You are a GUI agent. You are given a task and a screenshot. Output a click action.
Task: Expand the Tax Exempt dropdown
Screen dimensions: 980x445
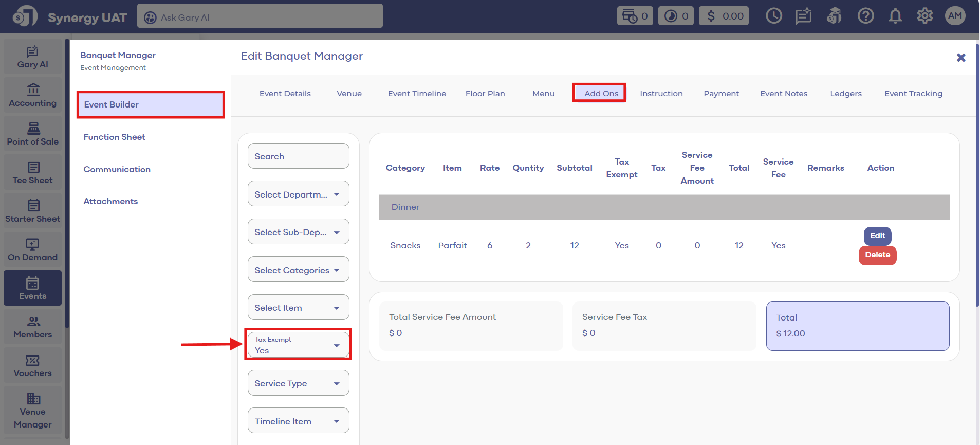pos(298,345)
